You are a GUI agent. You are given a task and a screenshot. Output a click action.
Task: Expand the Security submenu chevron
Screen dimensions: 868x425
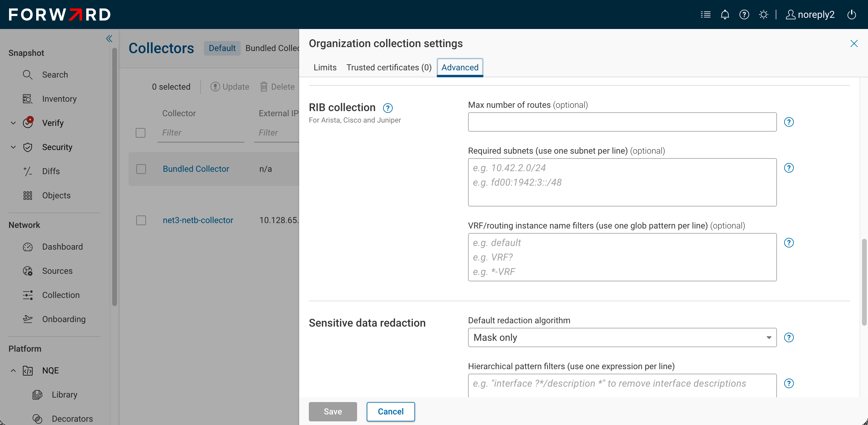click(x=13, y=147)
